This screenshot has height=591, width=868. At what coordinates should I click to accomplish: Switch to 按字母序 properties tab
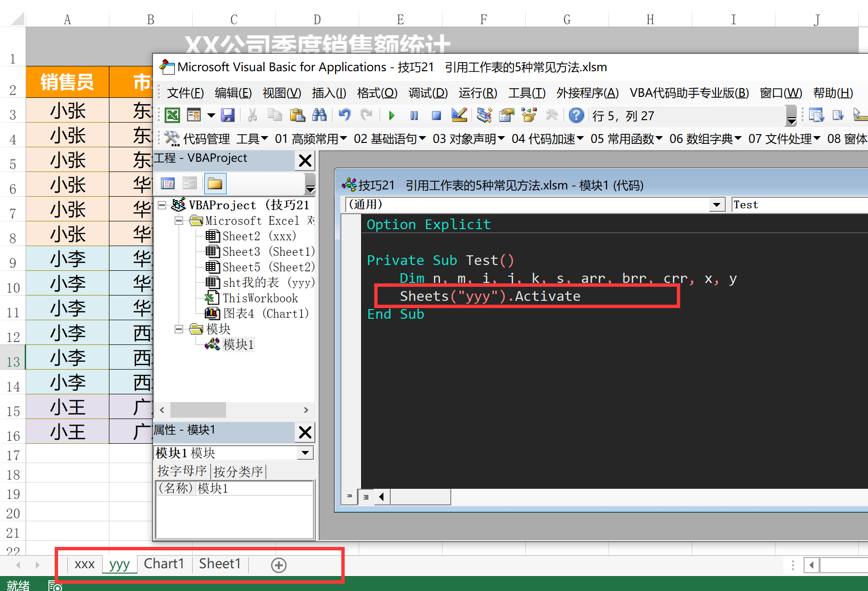(x=182, y=471)
